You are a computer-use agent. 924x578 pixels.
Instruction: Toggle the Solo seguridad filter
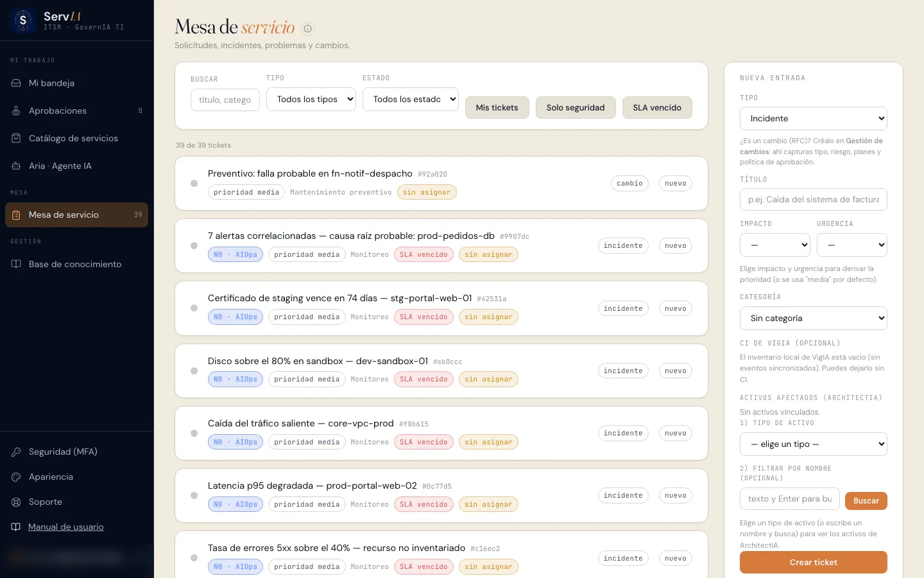click(x=576, y=107)
